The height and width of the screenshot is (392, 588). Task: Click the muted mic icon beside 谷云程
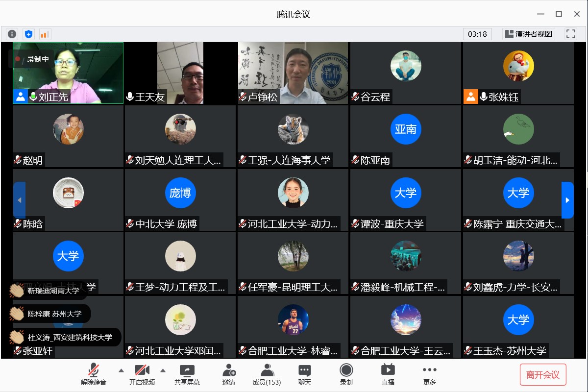[355, 97]
